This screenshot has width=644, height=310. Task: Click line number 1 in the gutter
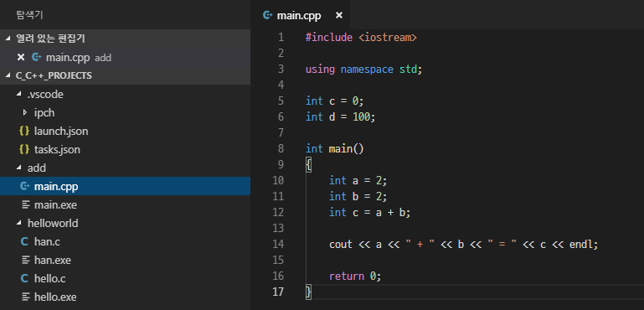click(281, 38)
